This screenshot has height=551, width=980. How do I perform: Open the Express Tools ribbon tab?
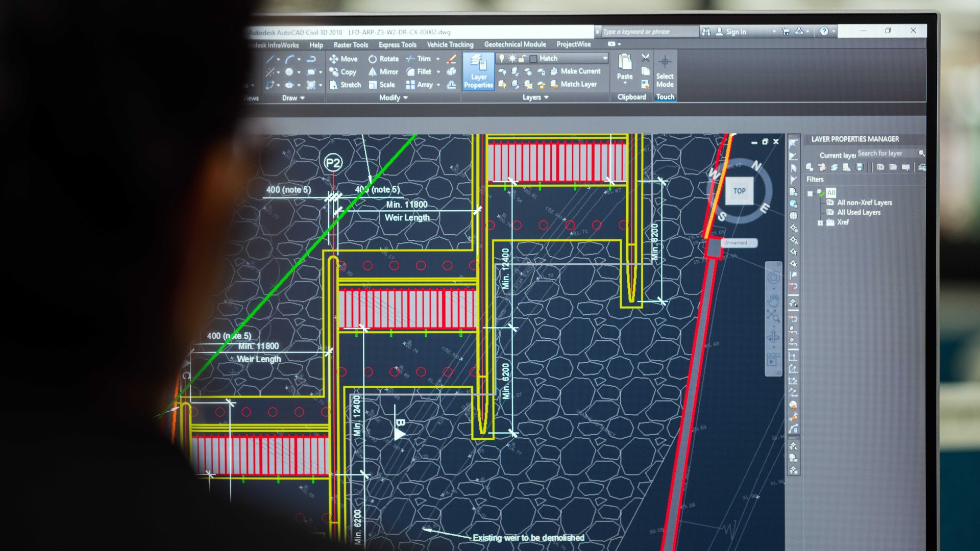coord(397,45)
